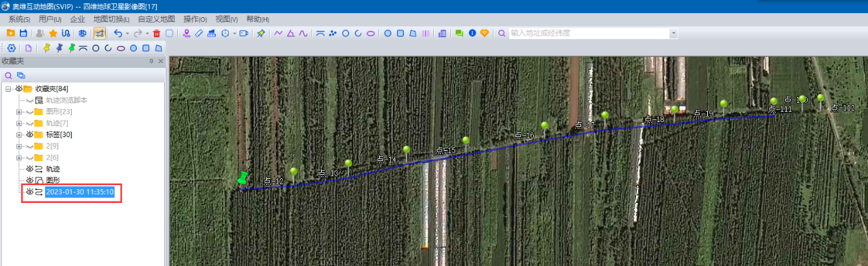Open the 操作 menu
This screenshot has height=266, width=868.
194,19
